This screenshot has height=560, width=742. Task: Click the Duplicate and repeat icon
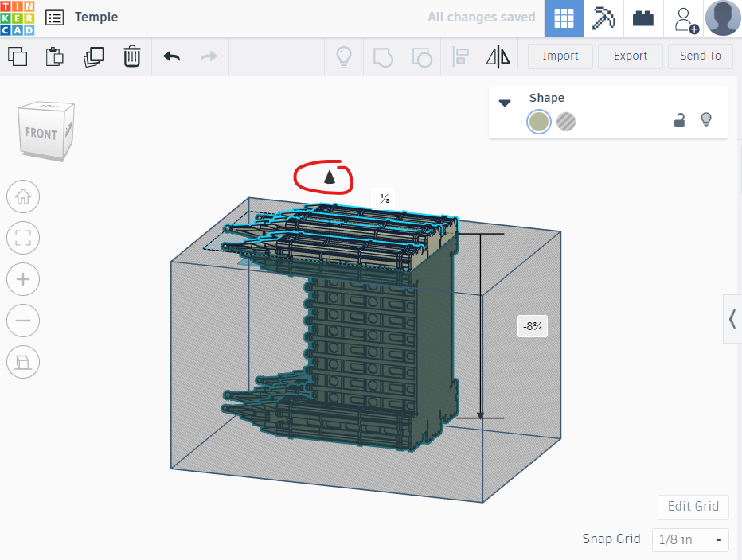click(94, 56)
